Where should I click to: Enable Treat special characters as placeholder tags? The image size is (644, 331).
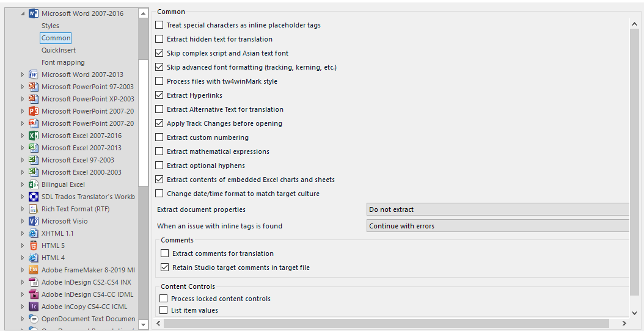pyautogui.click(x=159, y=25)
